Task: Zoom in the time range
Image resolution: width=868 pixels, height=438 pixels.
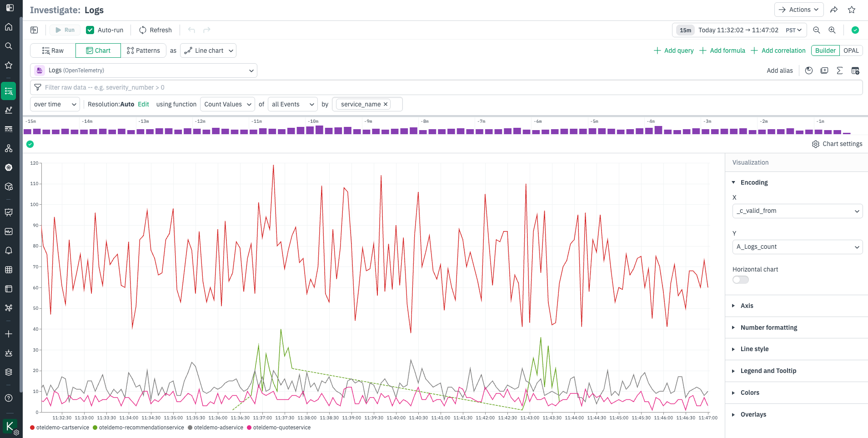Action: pos(832,30)
